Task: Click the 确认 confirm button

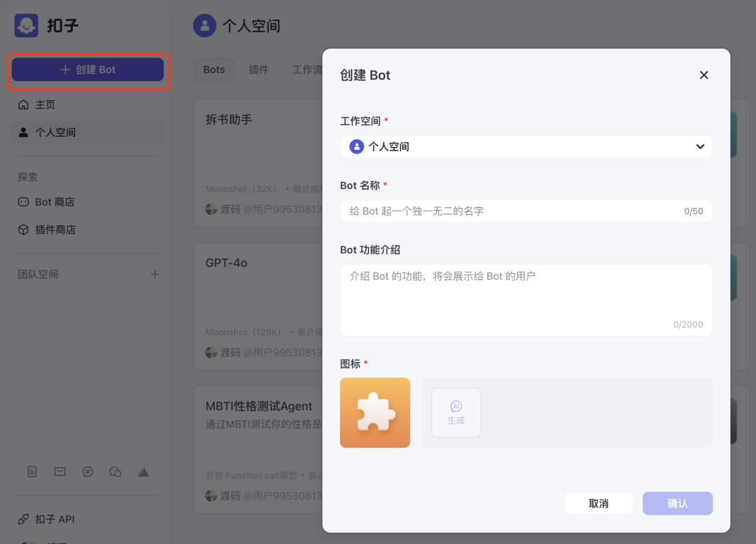Action: pyautogui.click(x=677, y=503)
